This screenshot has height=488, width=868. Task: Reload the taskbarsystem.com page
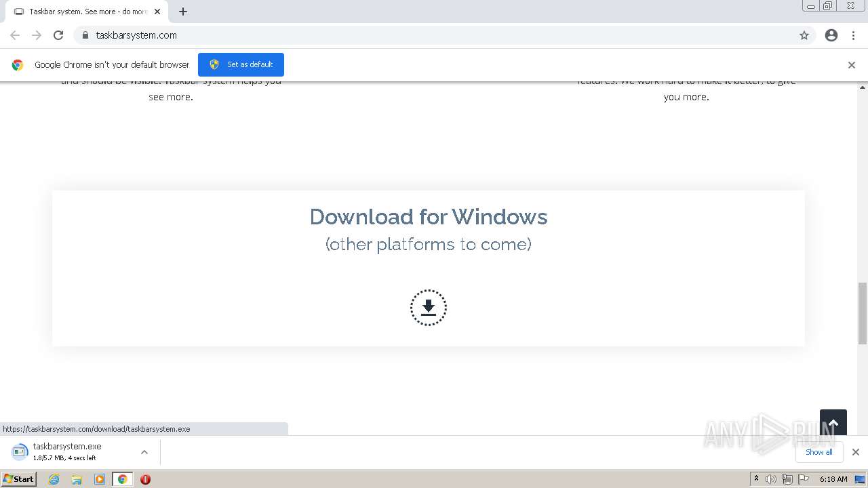(x=58, y=35)
